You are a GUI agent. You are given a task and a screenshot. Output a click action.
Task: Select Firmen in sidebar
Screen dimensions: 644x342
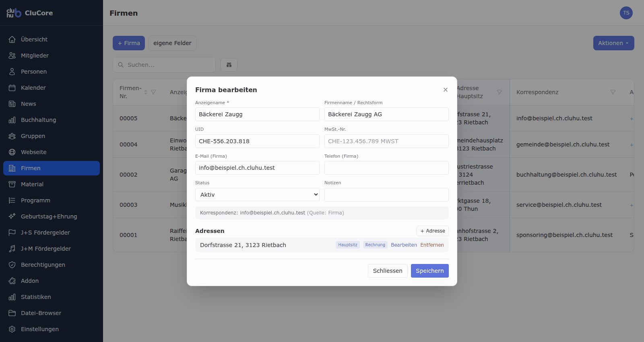click(x=52, y=168)
